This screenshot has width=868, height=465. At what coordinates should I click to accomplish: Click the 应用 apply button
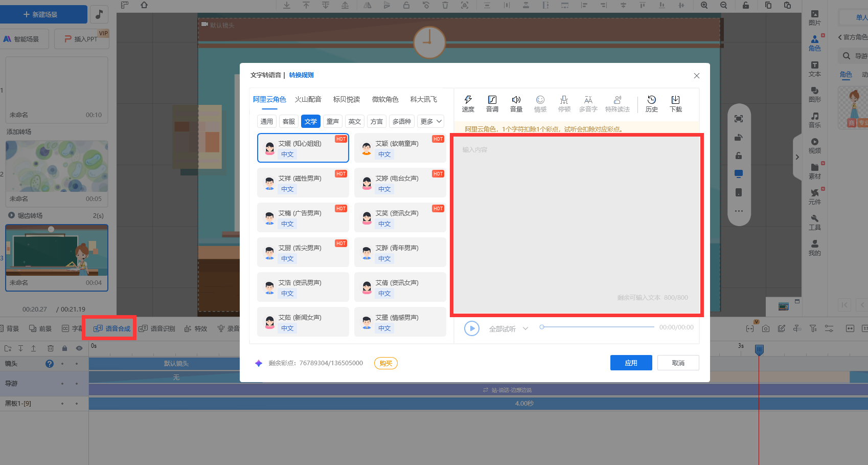pos(631,363)
